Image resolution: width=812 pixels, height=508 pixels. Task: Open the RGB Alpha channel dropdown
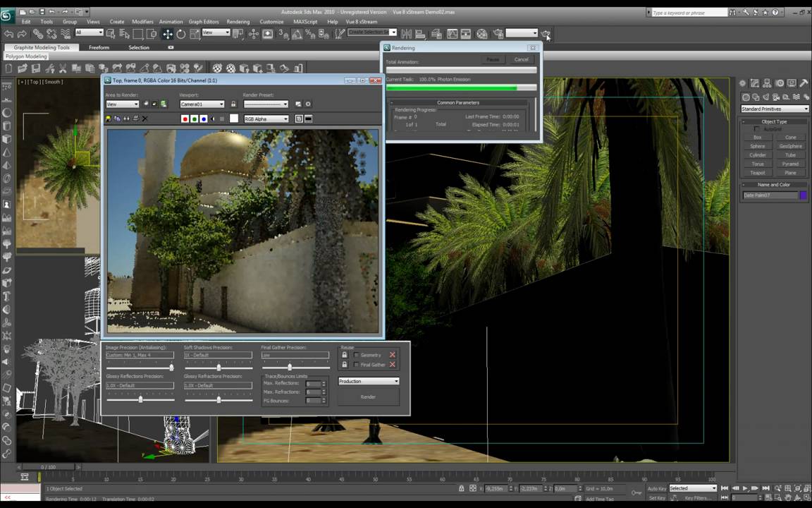coord(266,119)
